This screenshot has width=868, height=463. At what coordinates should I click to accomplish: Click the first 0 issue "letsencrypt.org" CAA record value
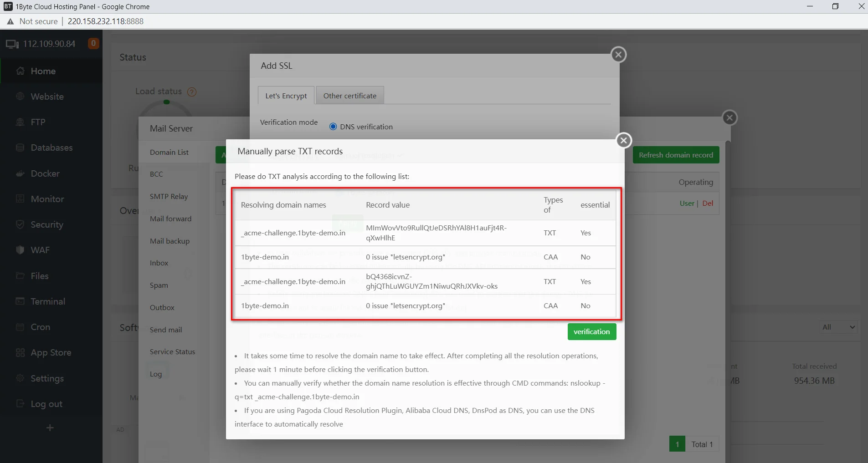pos(406,257)
